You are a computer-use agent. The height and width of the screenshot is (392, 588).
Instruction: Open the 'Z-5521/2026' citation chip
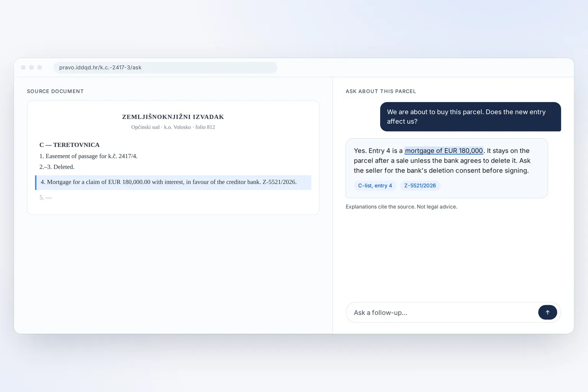(x=420, y=186)
